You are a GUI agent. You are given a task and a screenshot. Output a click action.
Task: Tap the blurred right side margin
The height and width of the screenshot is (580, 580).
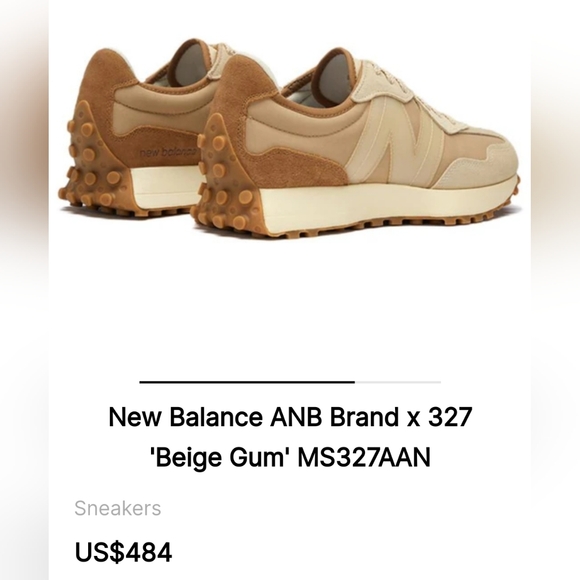click(556, 290)
